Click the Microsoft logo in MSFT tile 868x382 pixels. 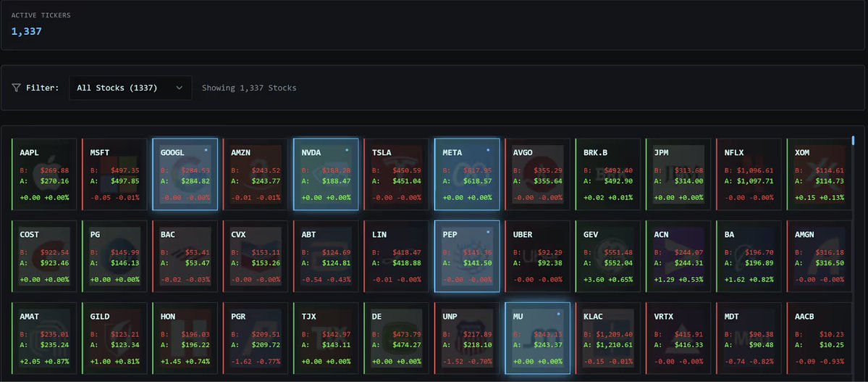coord(115,174)
